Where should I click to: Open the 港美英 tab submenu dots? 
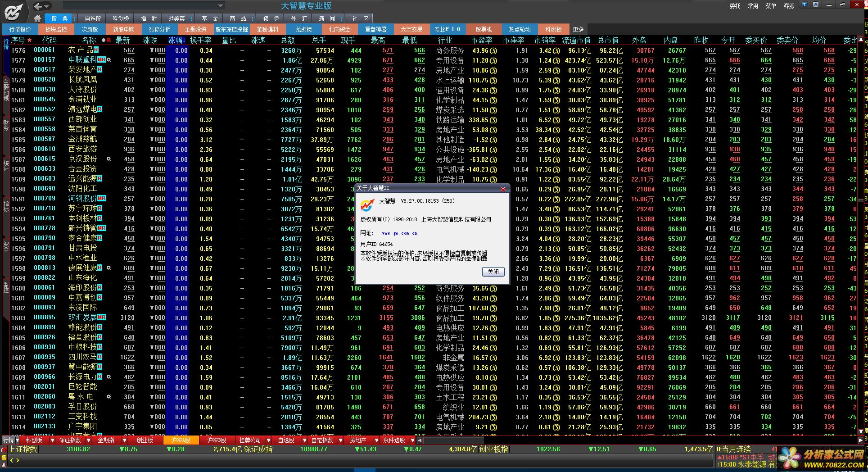[191, 18]
